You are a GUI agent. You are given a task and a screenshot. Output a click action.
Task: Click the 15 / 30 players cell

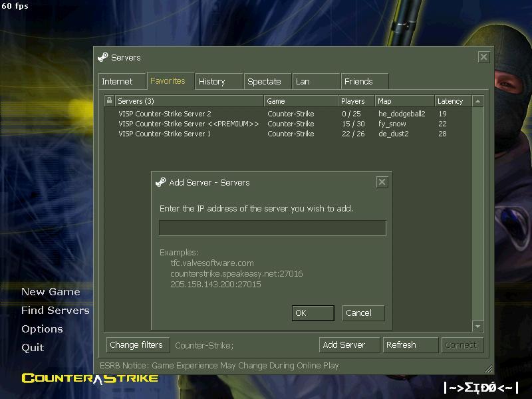(x=353, y=124)
